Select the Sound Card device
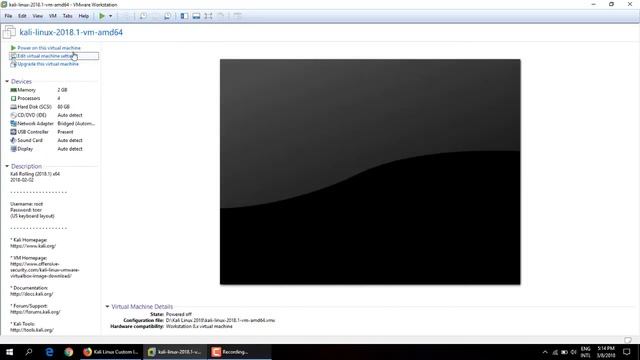The image size is (640, 360). pos(52,140)
